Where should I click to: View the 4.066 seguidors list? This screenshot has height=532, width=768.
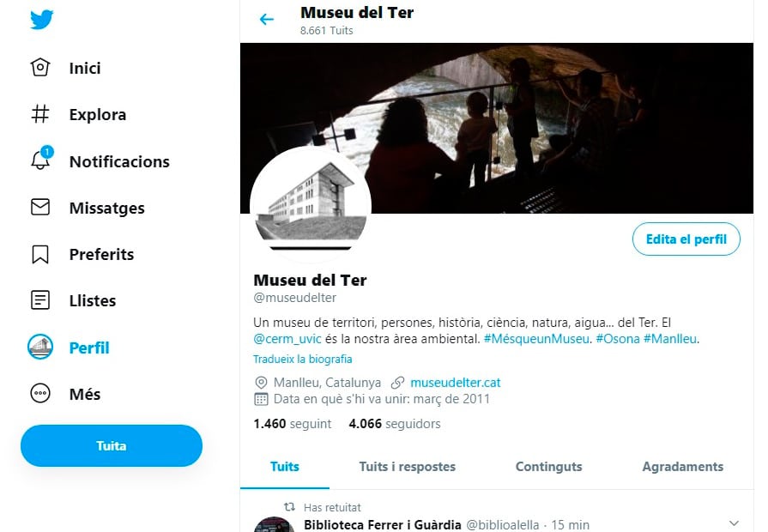394,424
